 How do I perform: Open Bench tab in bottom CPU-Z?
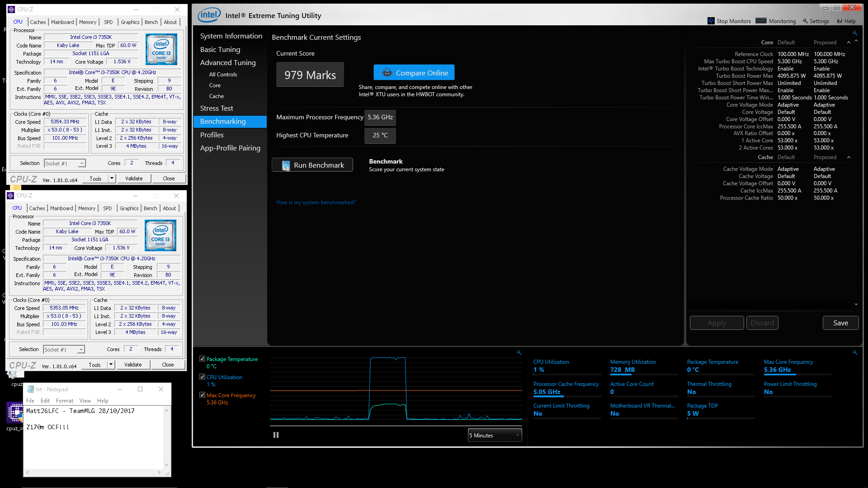click(x=151, y=208)
